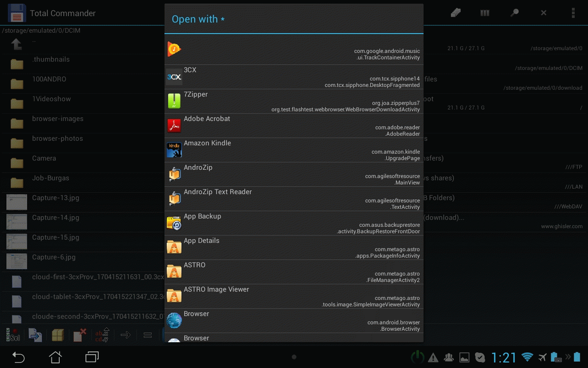This screenshot has height=368, width=588.
Task: Open the .thumbnails folder in Total Commander
Action: 83,64
